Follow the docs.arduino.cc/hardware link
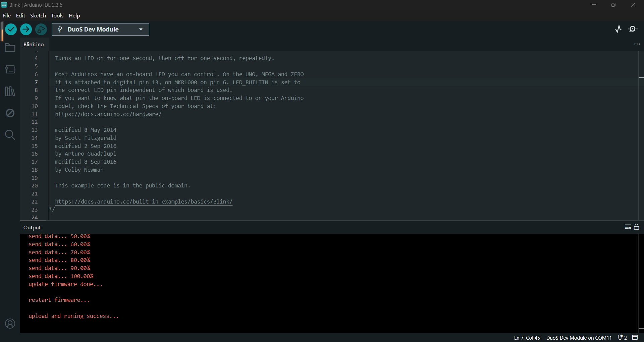The image size is (644, 342). point(108,114)
